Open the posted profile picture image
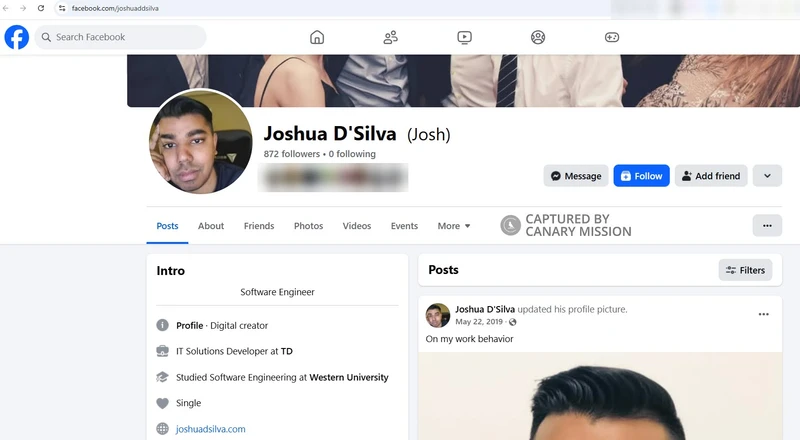 (x=600, y=396)
